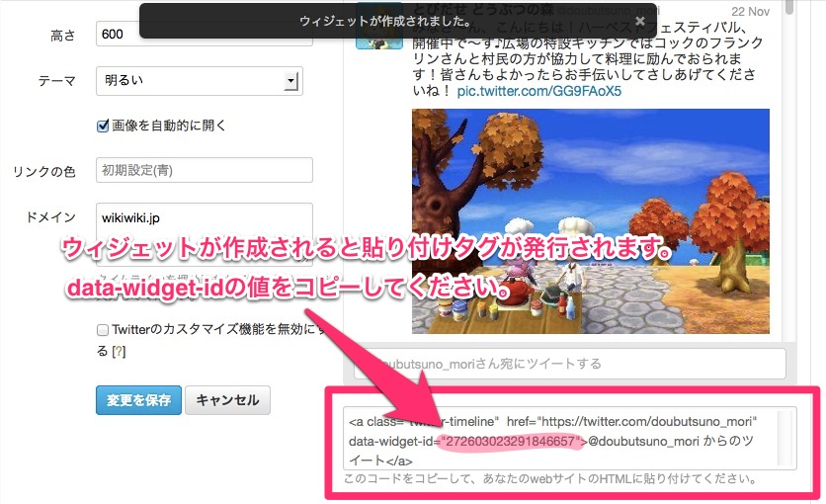The width and height of the screenshot is (826, 504).
Task: Open the Animal Crossing tweet image
Action: 591,221
